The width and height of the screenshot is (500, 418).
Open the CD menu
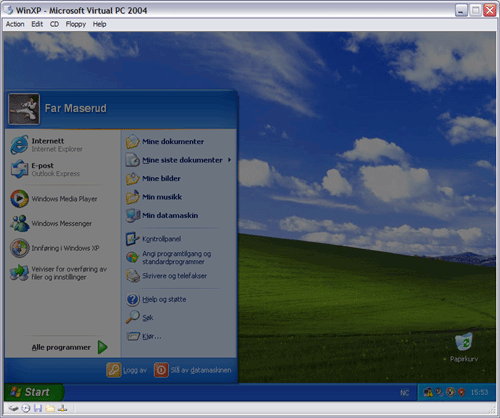(54, 24)
